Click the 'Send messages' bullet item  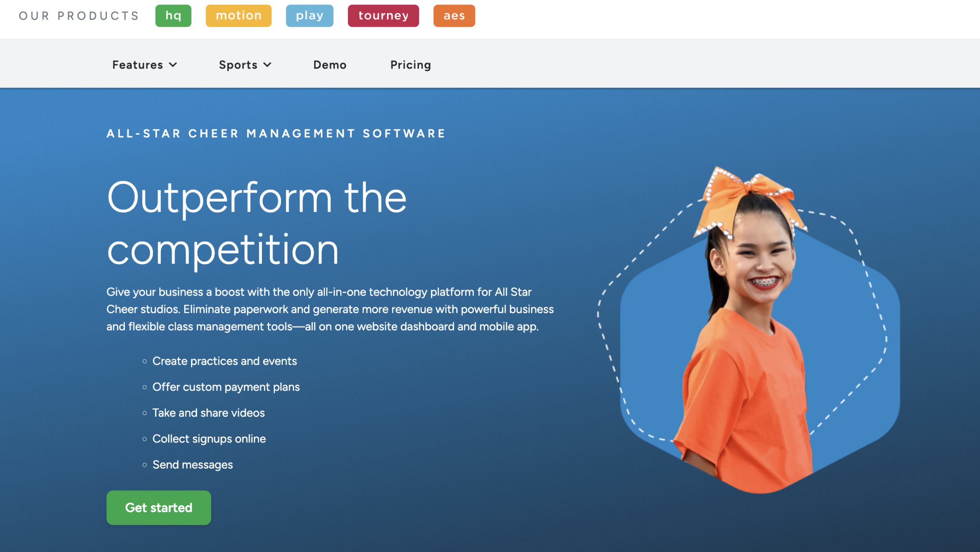tap(193, 465)
